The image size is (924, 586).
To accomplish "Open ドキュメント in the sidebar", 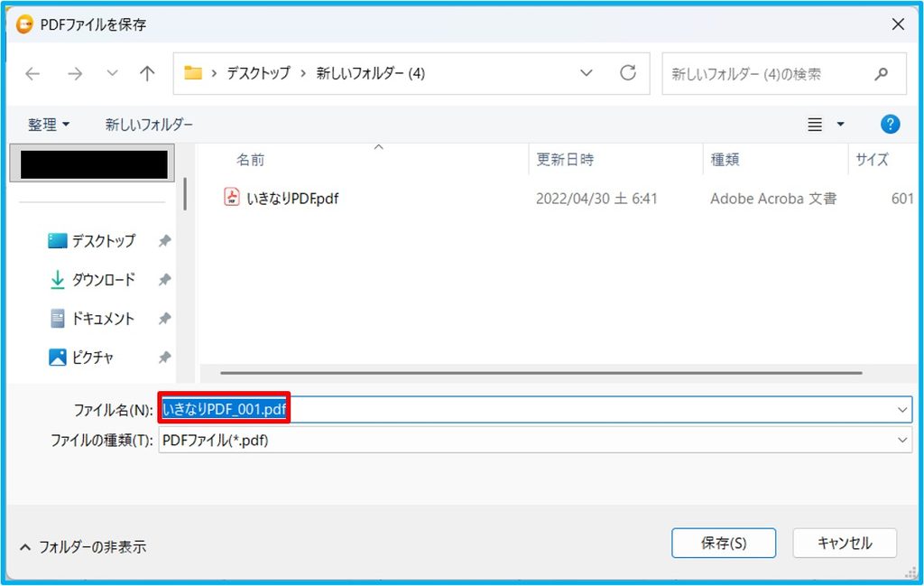I will coord(103,319).
